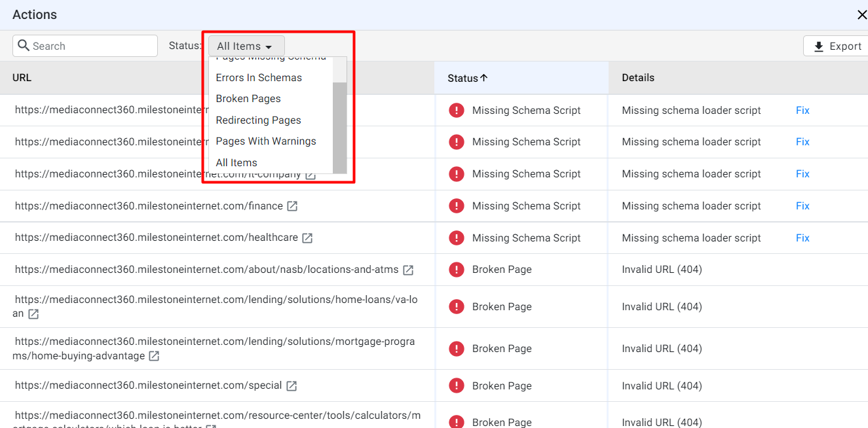868x428 pixels.
Task: Click the search magnifier icon
Action: pos(24,46)
